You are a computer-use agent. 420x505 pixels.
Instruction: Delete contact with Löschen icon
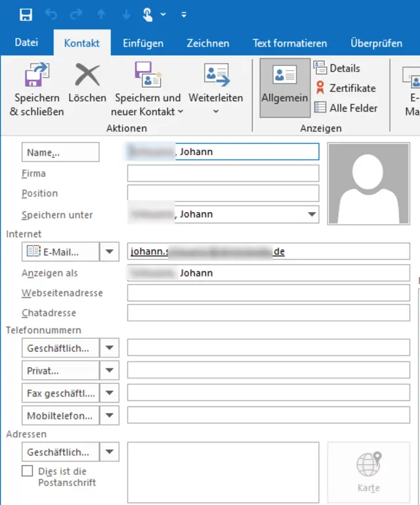tap(87, 76)
